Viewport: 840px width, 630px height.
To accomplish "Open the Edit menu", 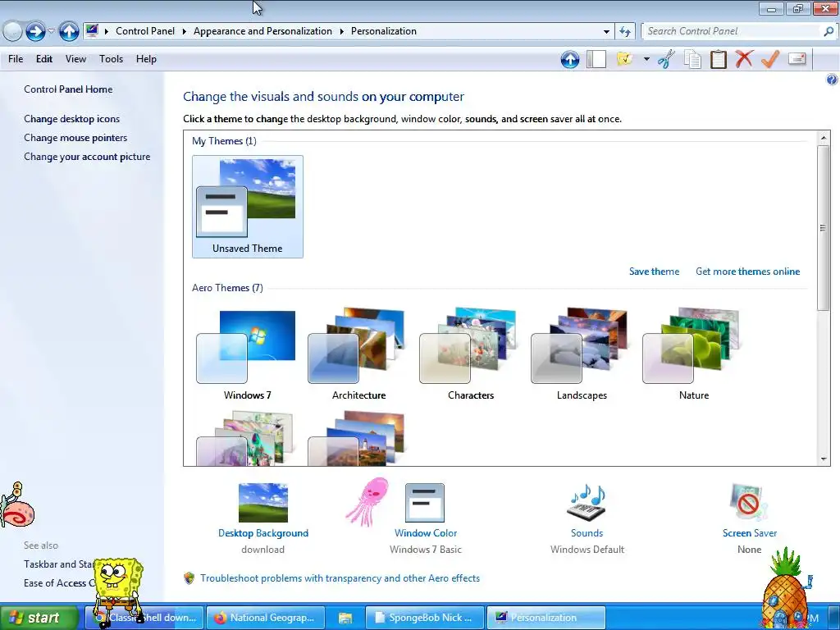I will 44,59.
